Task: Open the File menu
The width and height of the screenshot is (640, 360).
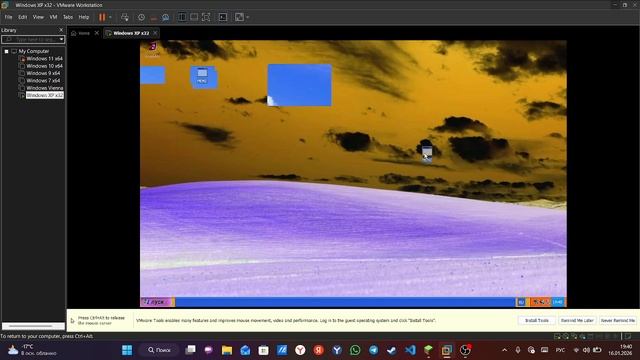Action: [x=8, y=17]
